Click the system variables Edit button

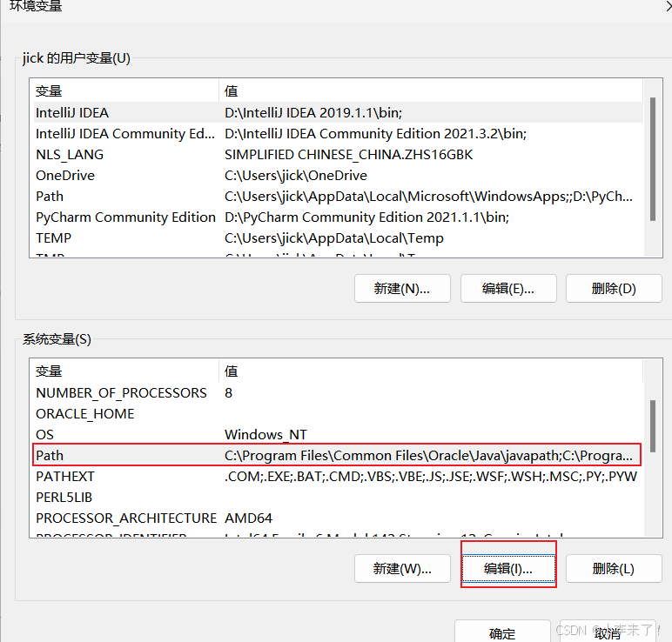pyautogui.click(x=508, y=569)
